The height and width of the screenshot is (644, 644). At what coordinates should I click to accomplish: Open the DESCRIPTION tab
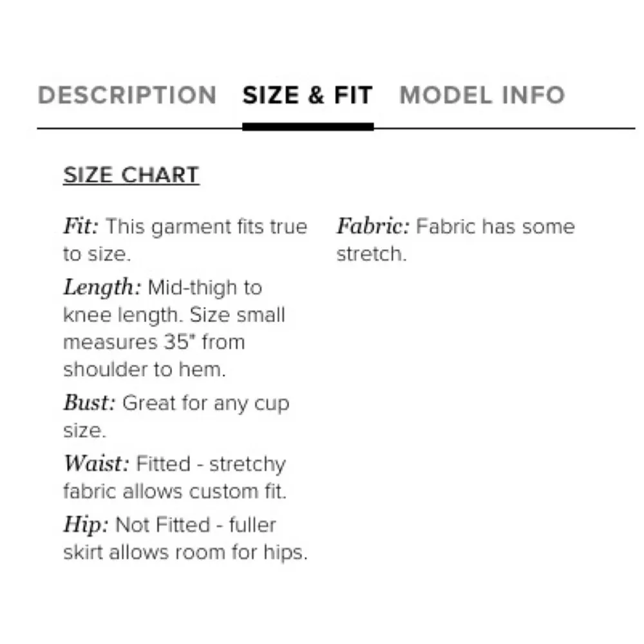(128, 95)
